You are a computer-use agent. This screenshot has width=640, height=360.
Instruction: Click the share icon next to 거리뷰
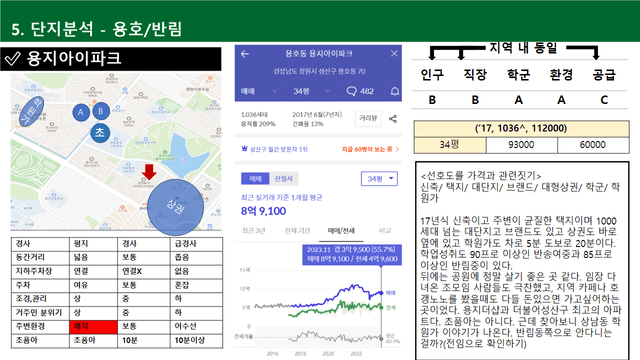coord(393,119)
